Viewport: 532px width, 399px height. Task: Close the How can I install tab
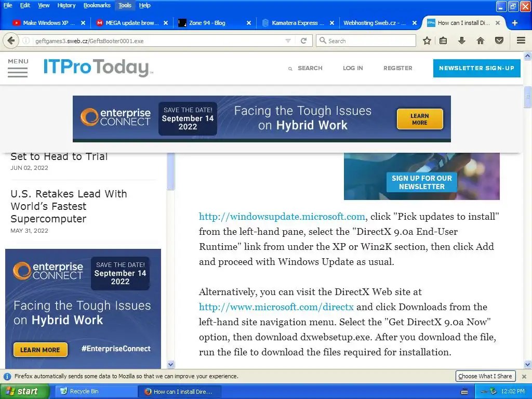tap(497, 23)
